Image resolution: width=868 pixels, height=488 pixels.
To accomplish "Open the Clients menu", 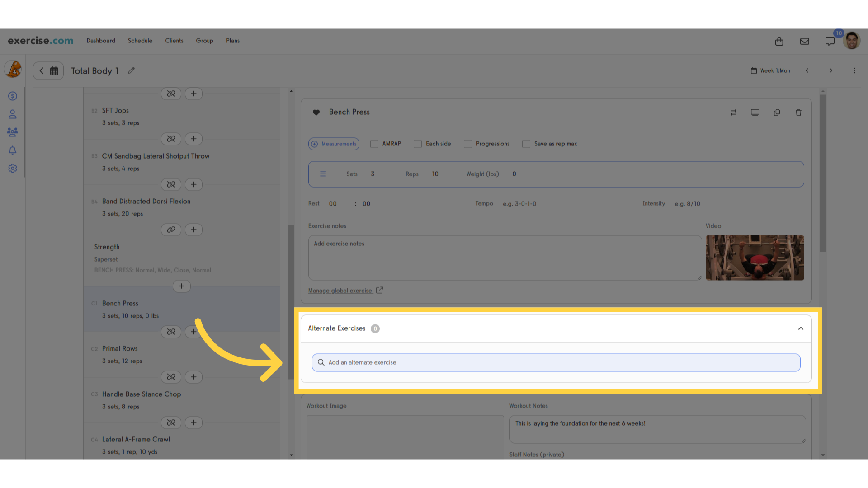I will 174,41.
